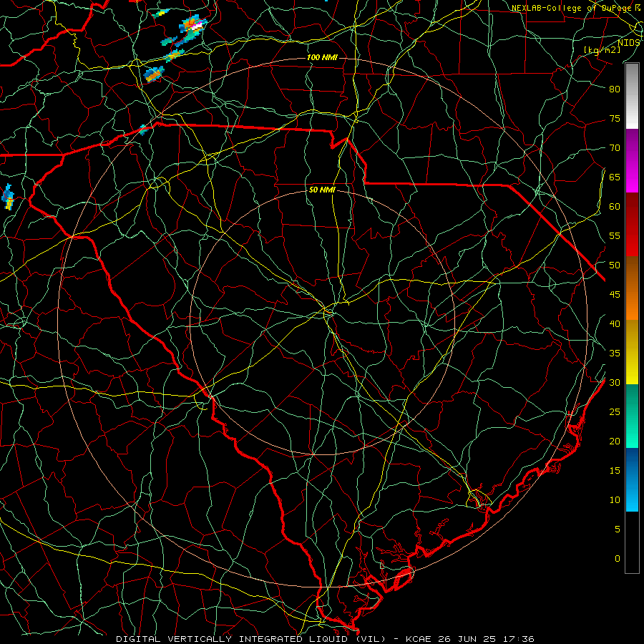This screenshot has height=644, width=644.
Task: Select the legend value "70"
Action: [615, 148]
